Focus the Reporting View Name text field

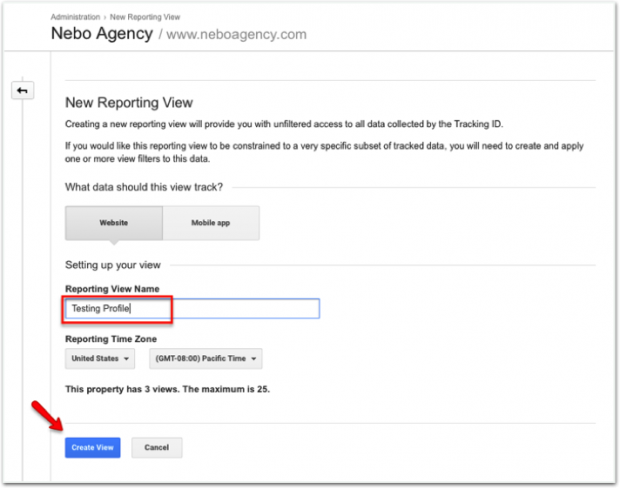pyautogui.click(x=192, y=309)
